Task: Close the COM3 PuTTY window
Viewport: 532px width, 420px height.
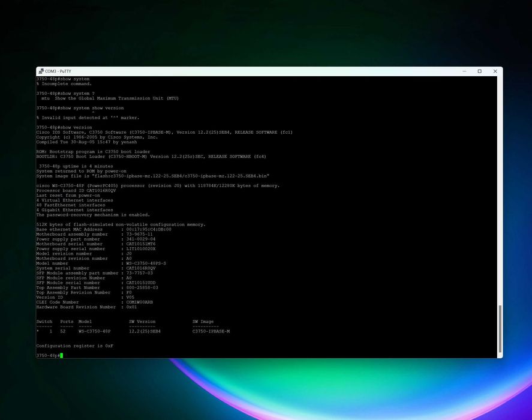Action: coord(495,71)
